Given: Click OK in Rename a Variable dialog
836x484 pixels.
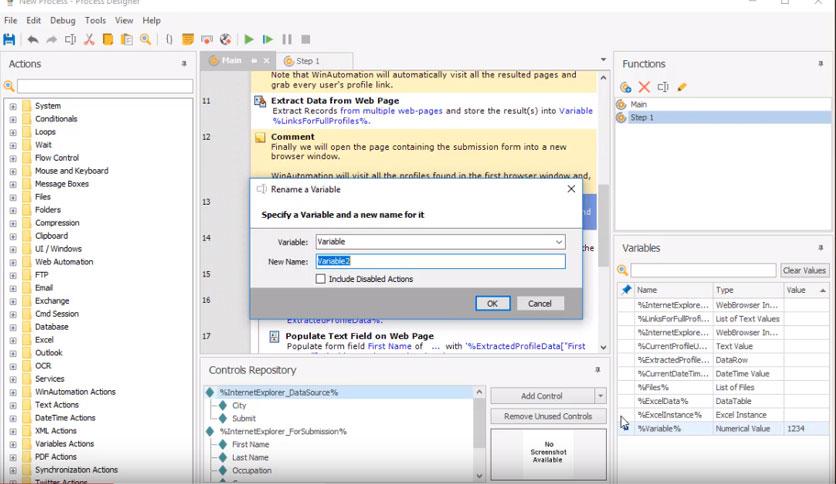Looking at the screenshot, I should [492, 303].
